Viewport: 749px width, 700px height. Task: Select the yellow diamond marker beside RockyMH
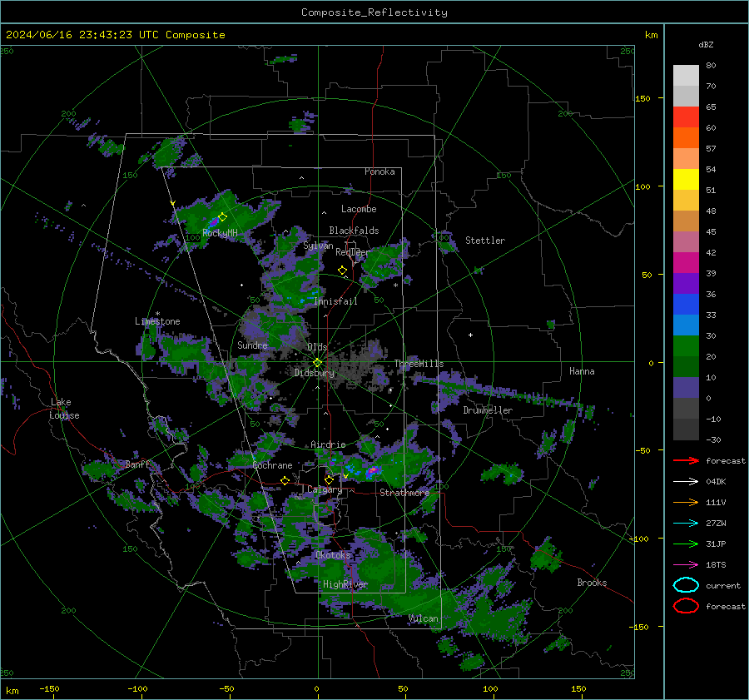[222, 217]
